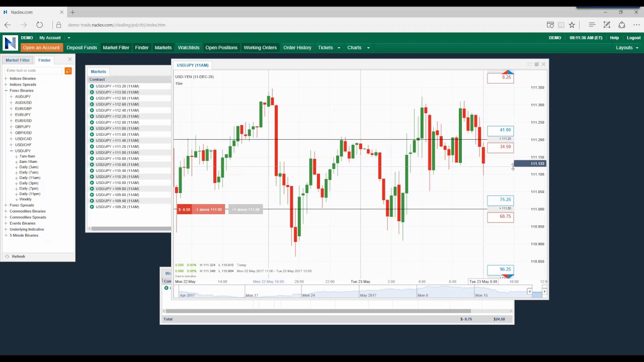Screen dimensions: 644x362
Task: Open the USD/JPY >112.20 (11AM) contract icon
Action: pos(92,116)
